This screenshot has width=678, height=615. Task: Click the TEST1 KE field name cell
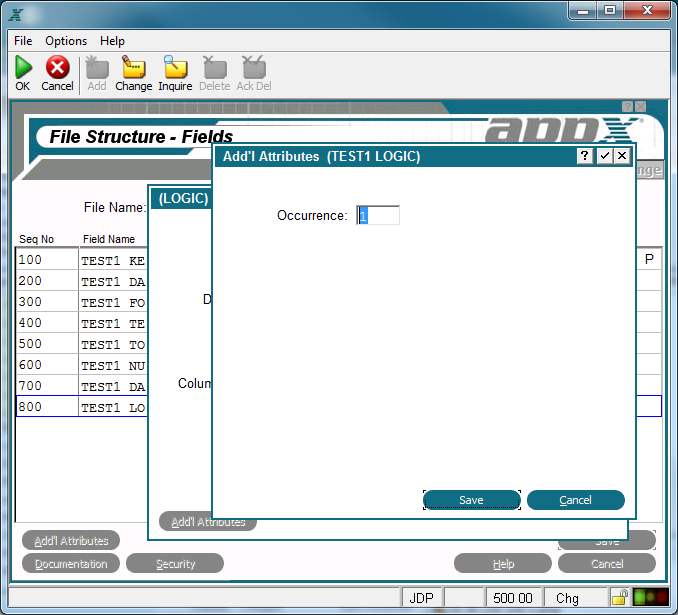point(113,260)
